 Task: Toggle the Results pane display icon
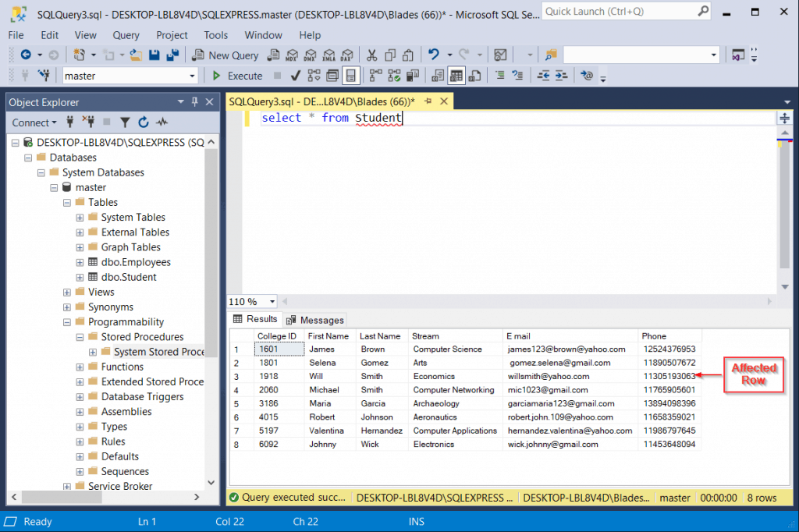click(351, 75)
